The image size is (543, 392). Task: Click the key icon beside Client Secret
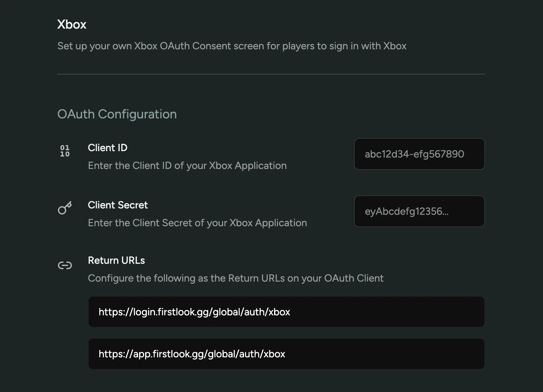tap(65, 207)
